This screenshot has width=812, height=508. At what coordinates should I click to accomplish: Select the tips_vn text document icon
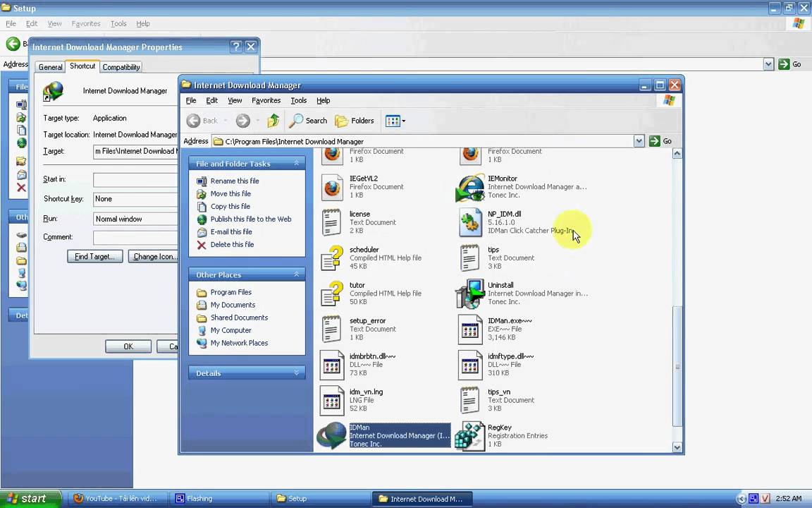click(470, 400)
